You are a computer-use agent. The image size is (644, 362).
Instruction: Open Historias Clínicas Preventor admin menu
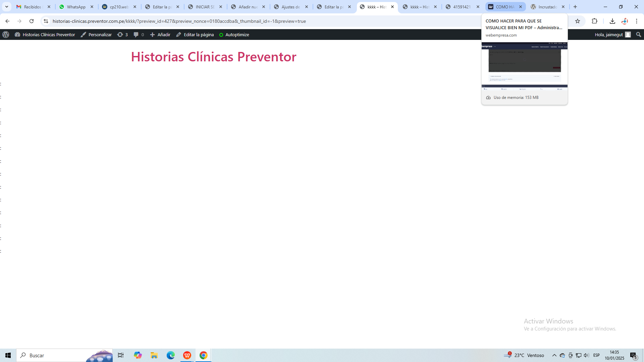(x=45, y=35)
